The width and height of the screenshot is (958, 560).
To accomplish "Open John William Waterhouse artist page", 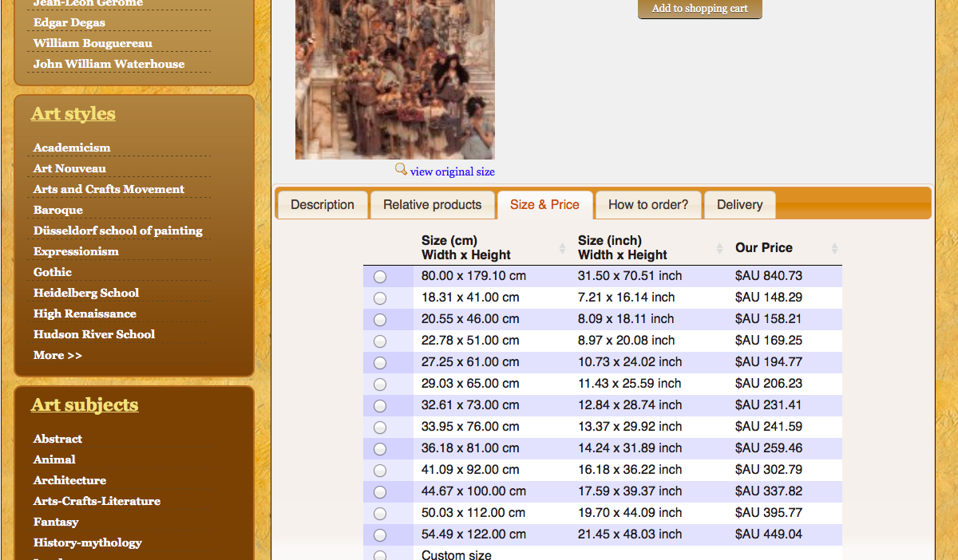I will 109,64.
